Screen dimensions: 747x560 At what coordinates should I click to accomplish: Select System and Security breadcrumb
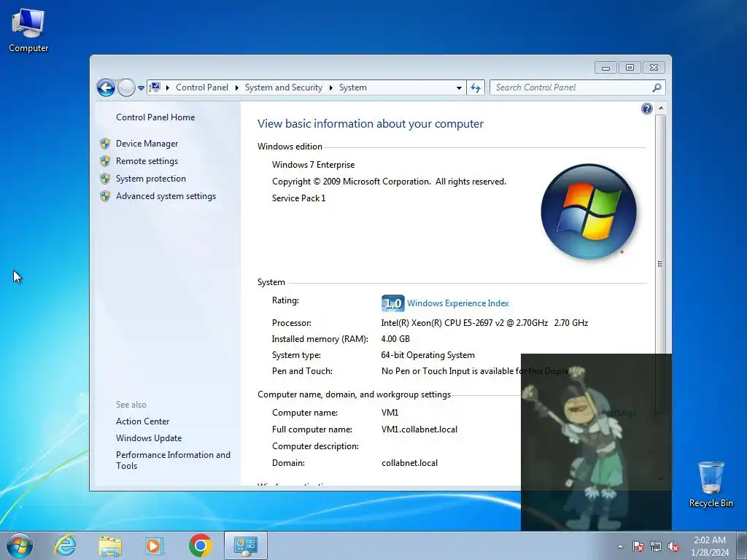[x=284, y=87]
